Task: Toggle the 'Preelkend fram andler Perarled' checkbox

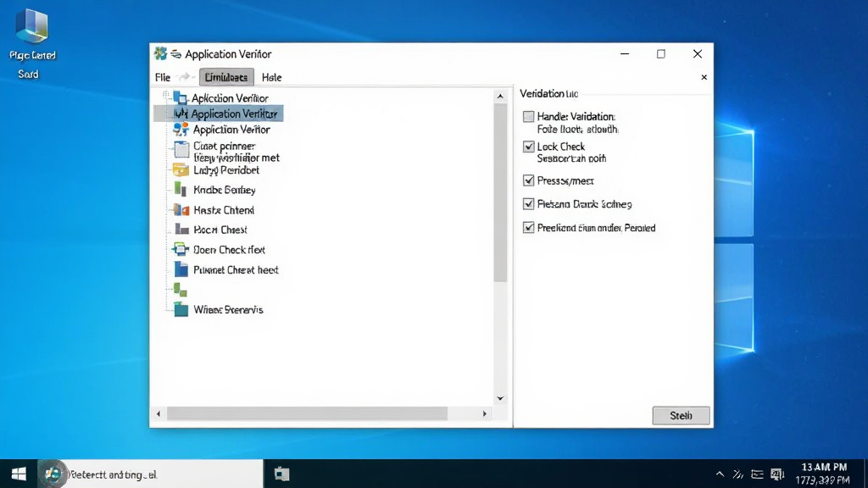Action: click(529, 227)
